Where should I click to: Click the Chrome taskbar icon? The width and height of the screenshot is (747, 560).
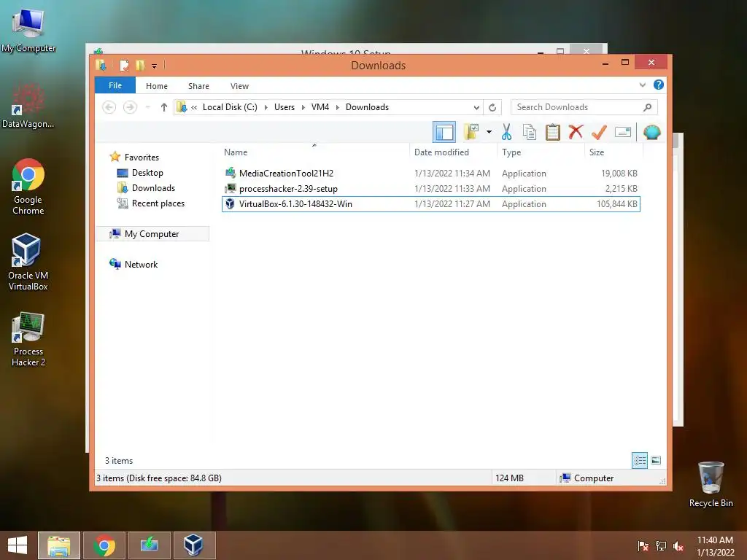tap(104, 545)
